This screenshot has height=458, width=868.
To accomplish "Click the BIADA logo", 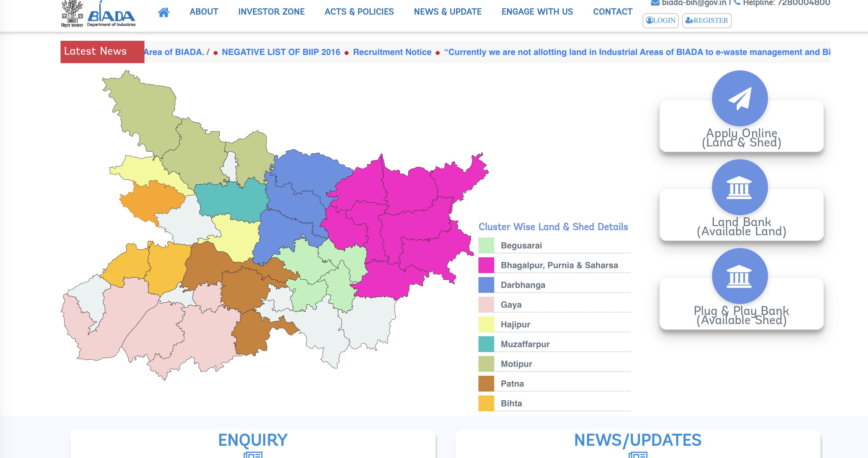I will tap(112, 14).
